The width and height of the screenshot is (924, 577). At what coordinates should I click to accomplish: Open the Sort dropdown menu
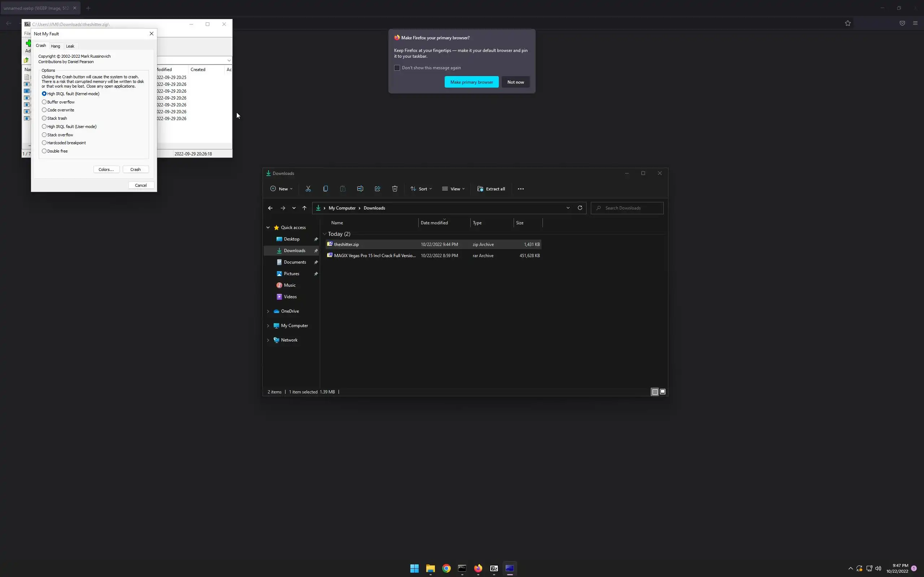[x=422, y=189]
